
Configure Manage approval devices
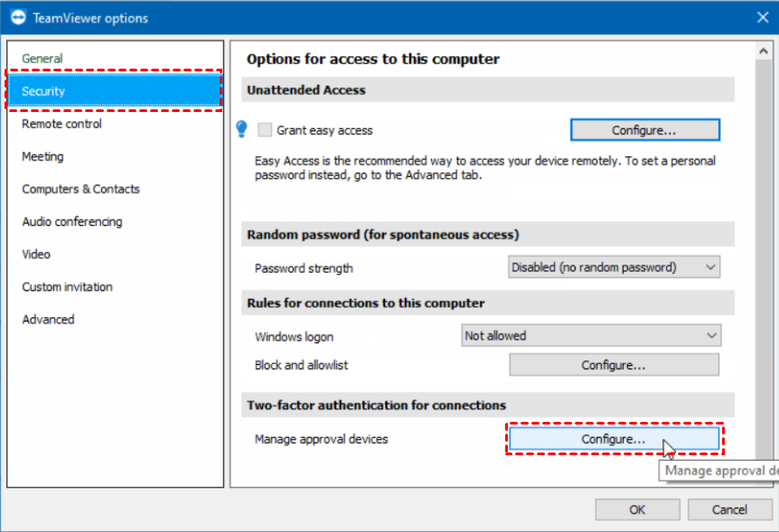(614, 439)
